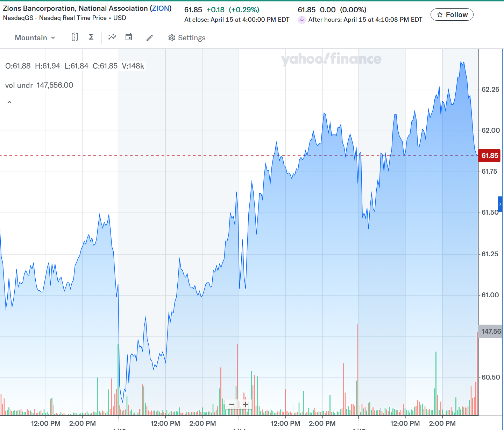The height and width of the screenshot is (430, 504).
Task: Click 'NasdaqGS - Nasdaq Real Time Price' text
Action: click(55, 18)
